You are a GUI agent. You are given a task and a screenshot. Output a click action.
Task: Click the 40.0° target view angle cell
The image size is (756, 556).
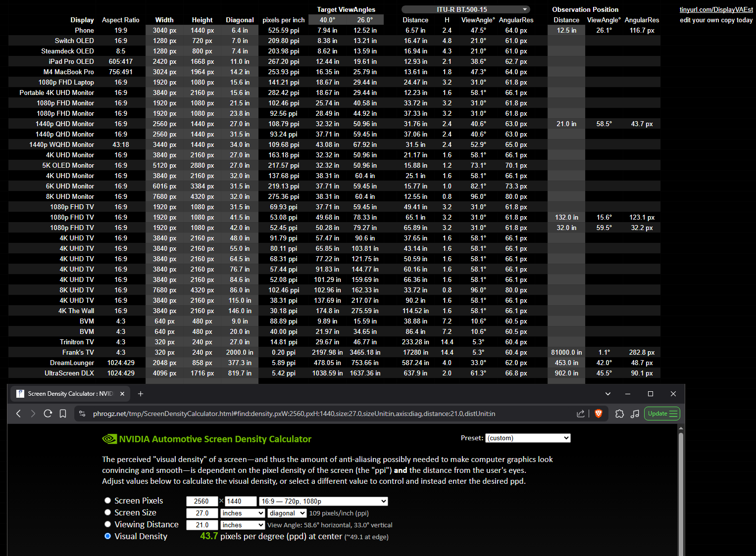coord(327,20)
